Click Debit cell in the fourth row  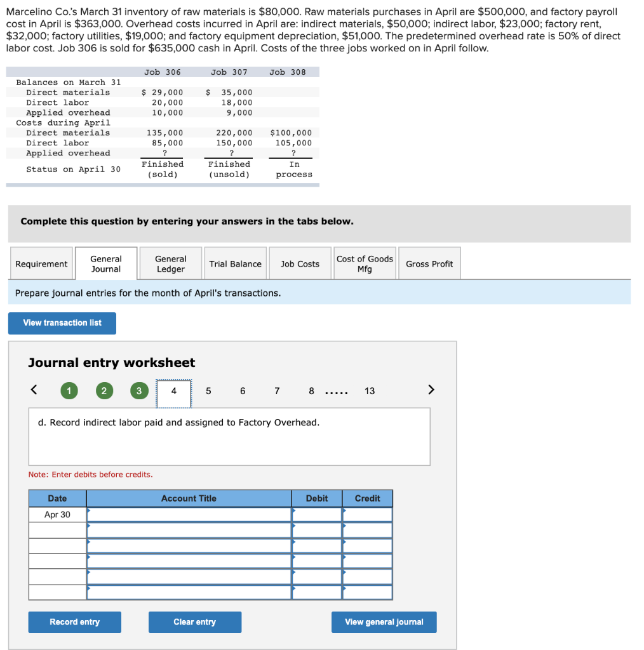pyautogui.click(x=317, y=561)
